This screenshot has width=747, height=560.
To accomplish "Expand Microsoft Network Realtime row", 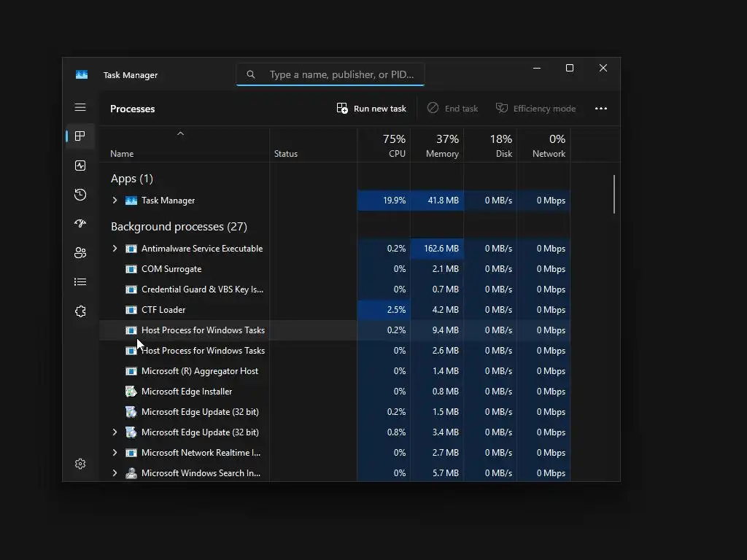I will point(115,453).
